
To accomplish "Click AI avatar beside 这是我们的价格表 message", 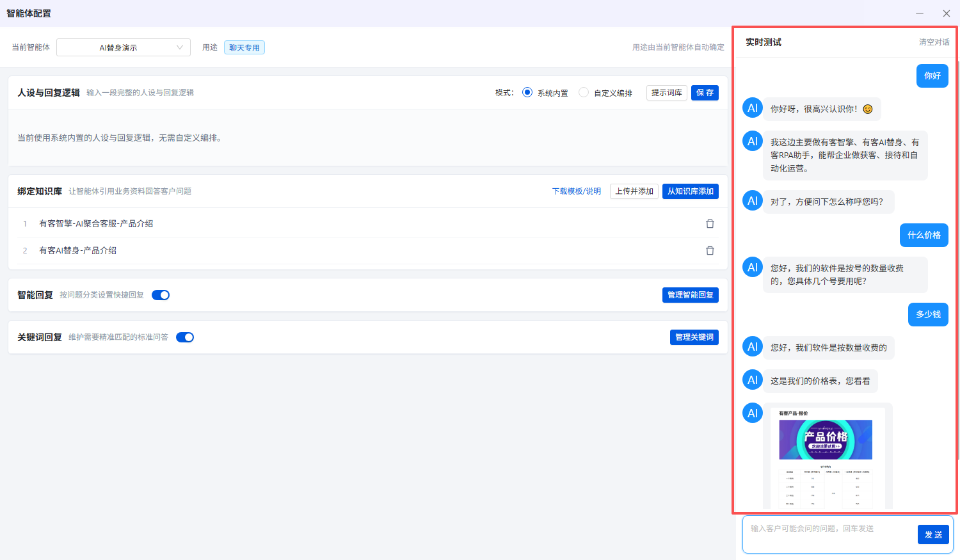I will tap(753, 380).
